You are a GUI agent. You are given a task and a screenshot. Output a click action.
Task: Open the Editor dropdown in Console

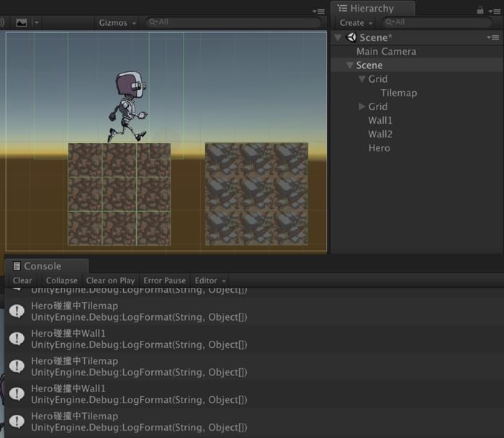pyautogui.click(x=210, y=280)
